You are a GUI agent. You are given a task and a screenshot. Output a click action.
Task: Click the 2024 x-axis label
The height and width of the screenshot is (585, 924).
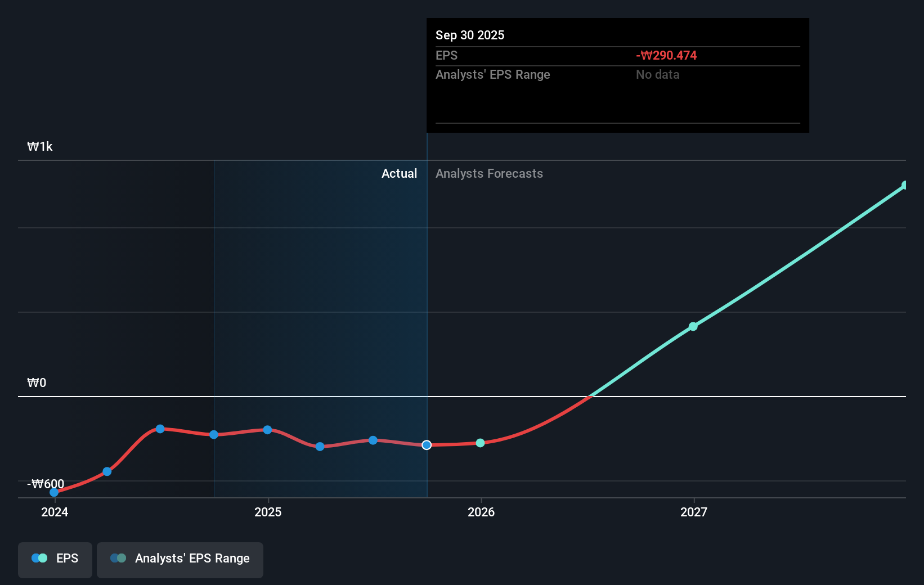[x=55, y=512]
